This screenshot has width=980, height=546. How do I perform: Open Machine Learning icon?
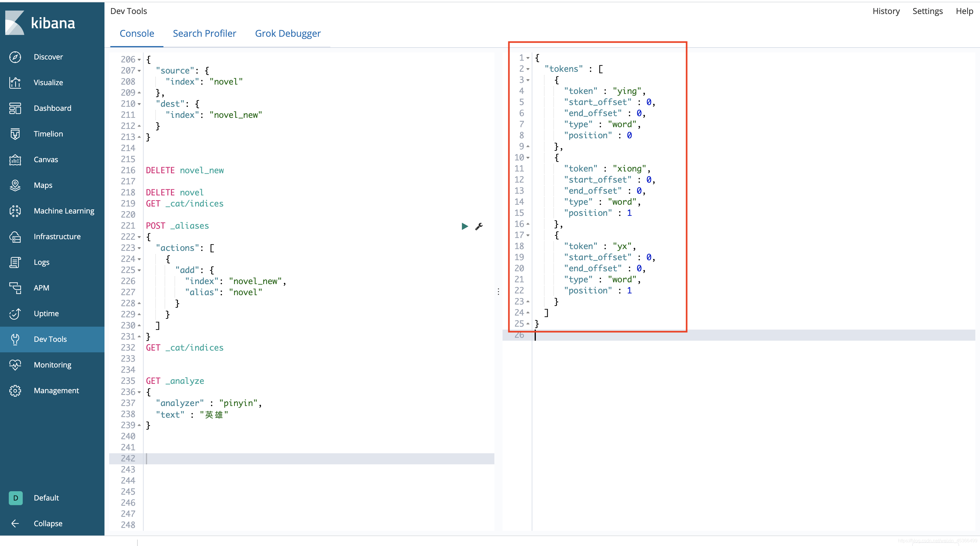point(15,211)
